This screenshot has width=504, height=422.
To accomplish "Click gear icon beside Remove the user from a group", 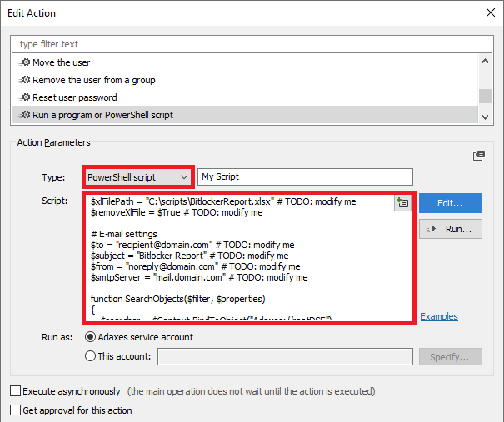I will [25, 80].
